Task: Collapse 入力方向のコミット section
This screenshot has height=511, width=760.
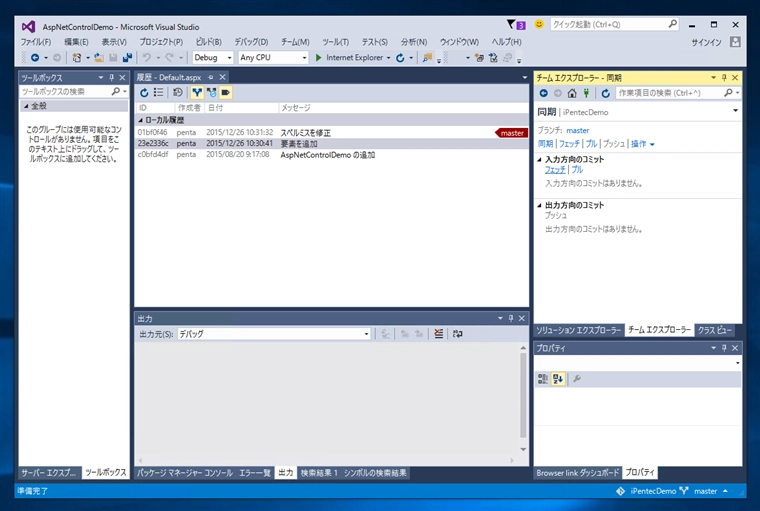Action: [x=539, y=159]
